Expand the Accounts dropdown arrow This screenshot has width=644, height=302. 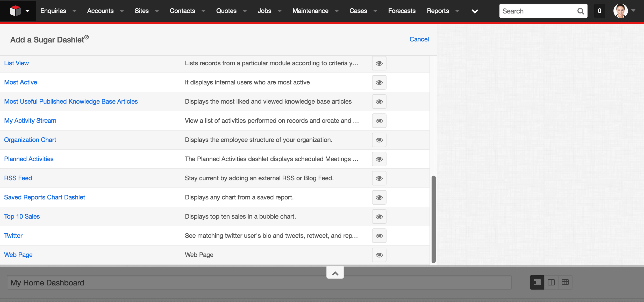122,11
